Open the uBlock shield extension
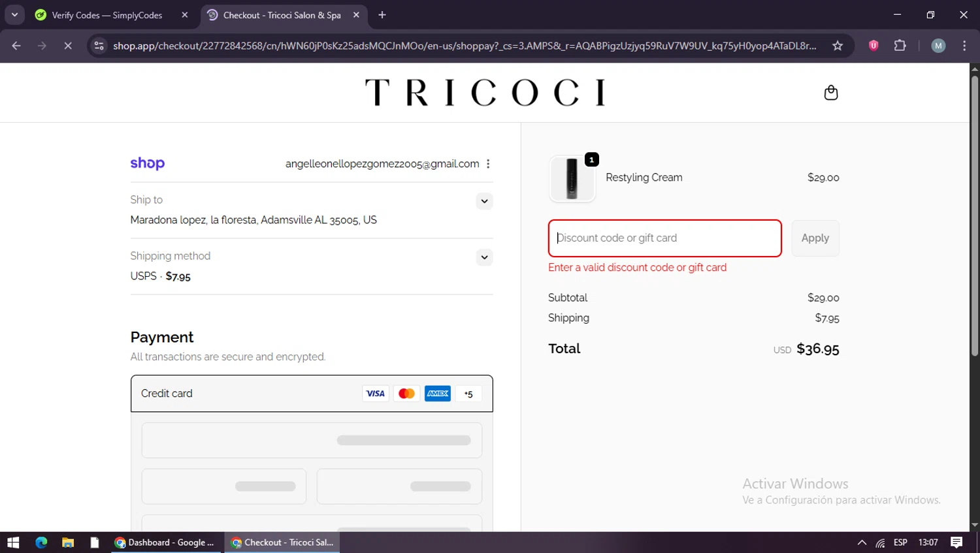This screenshot has height=553, width=980. tap(874, 46)
